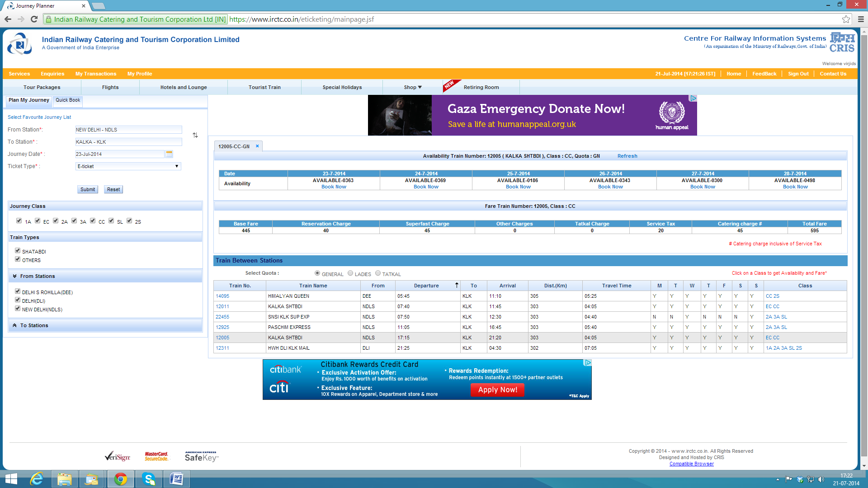Open the journey date calendar picker
This screenshot has width=868, height=488.
click(169, 154)
